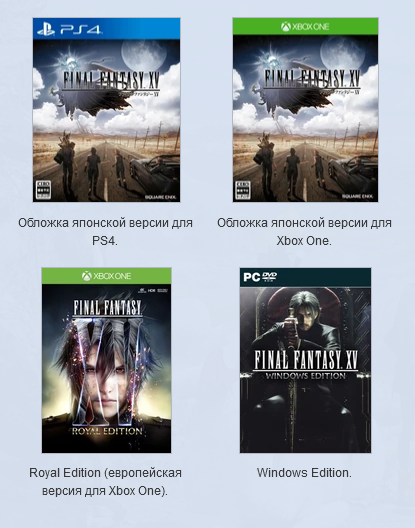Click the moon on Japanese Xbox One cover

click(x=342, y=51)
